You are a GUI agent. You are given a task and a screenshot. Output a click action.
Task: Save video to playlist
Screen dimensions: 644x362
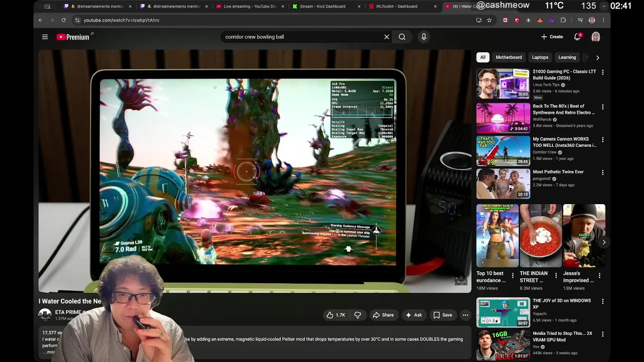click(x=443, y=315)
